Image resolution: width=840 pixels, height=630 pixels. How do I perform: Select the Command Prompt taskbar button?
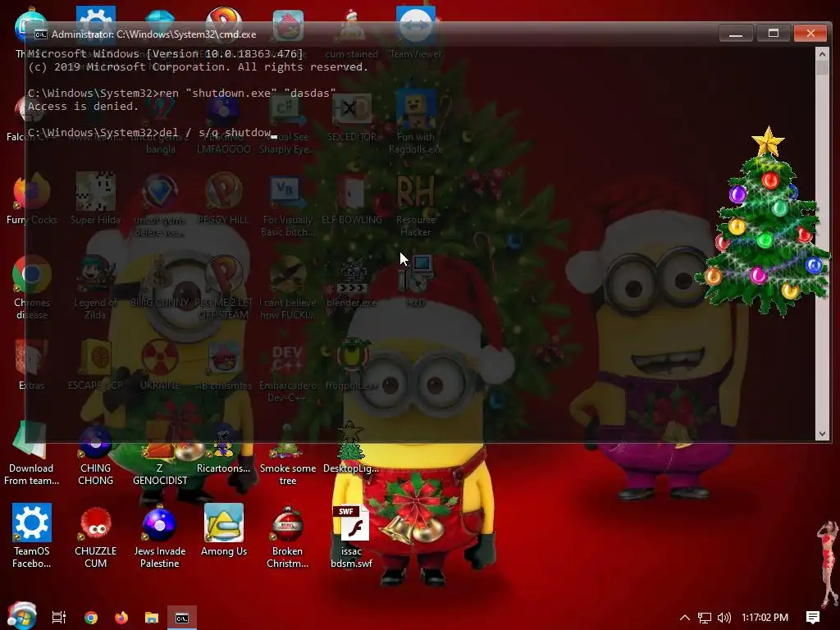182,618
